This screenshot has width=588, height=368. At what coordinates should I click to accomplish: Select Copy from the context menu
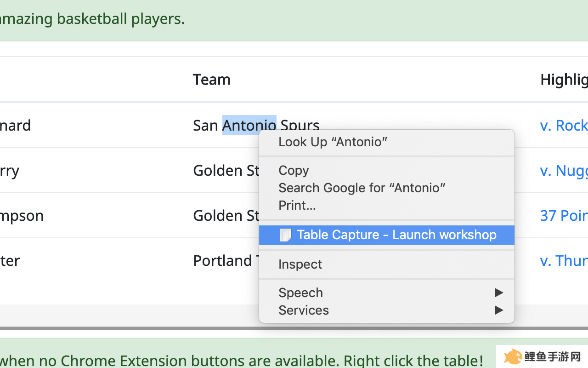pos(387,170)
